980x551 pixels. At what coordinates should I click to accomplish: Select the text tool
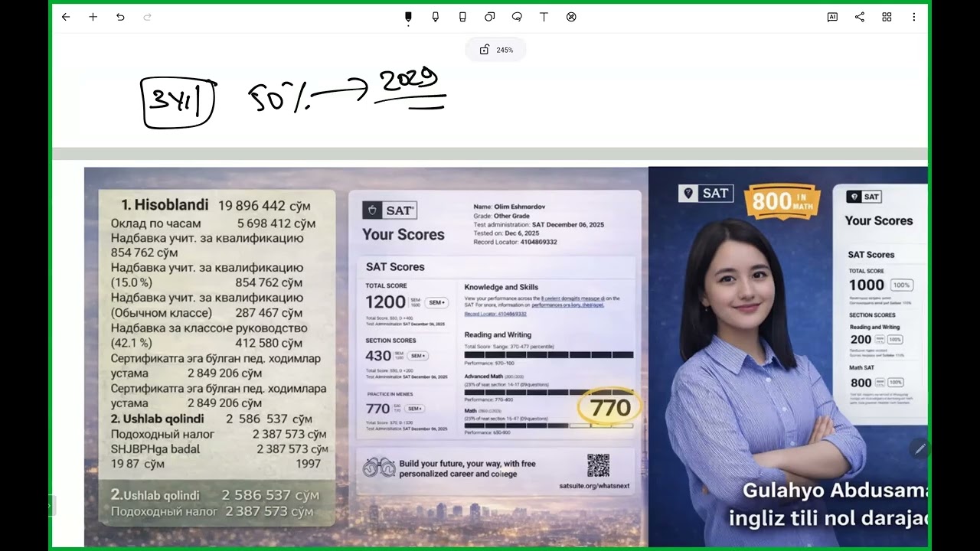tap(544, 17)
